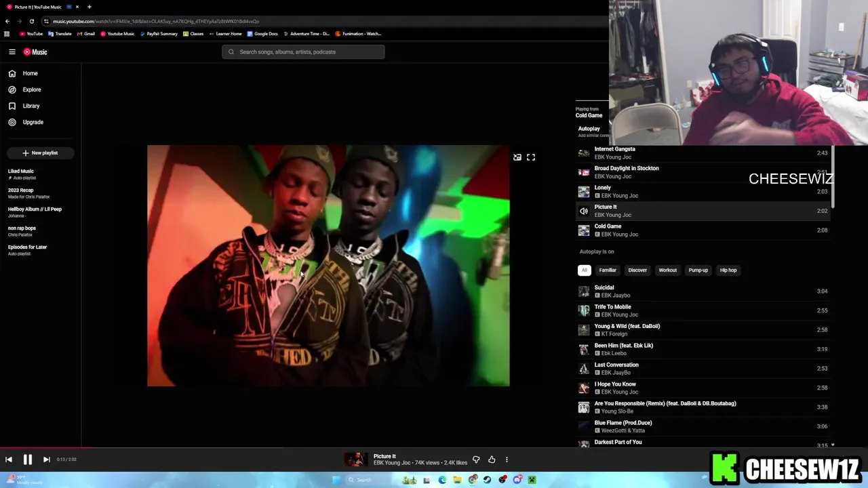Skip to previous track

click(9, 460)
